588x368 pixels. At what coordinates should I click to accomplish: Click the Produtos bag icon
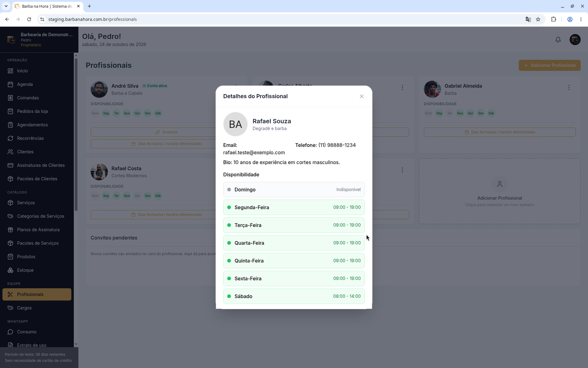pyautogui.click(x=10, y=256)
